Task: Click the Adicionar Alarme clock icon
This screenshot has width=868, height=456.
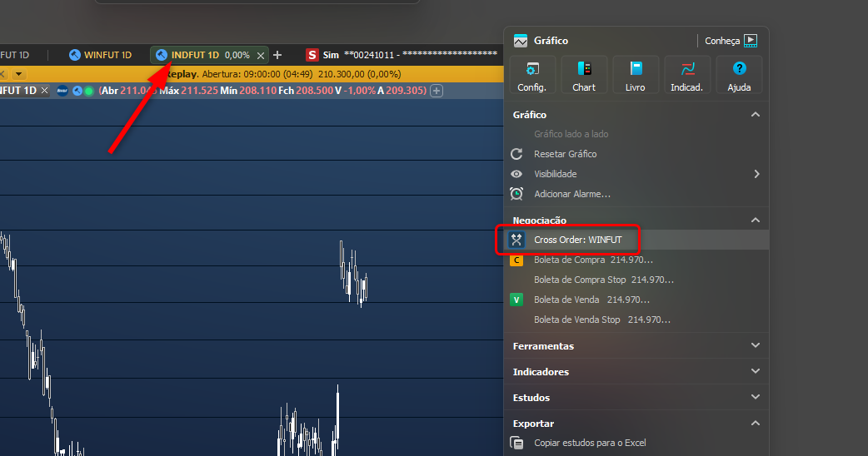Action: (x=516, y=194)
